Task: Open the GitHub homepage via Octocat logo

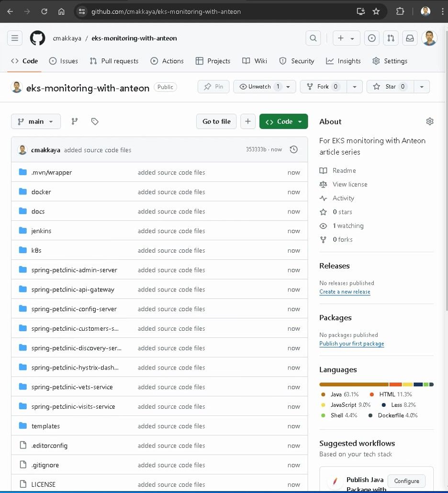Action: coord(37,38)
